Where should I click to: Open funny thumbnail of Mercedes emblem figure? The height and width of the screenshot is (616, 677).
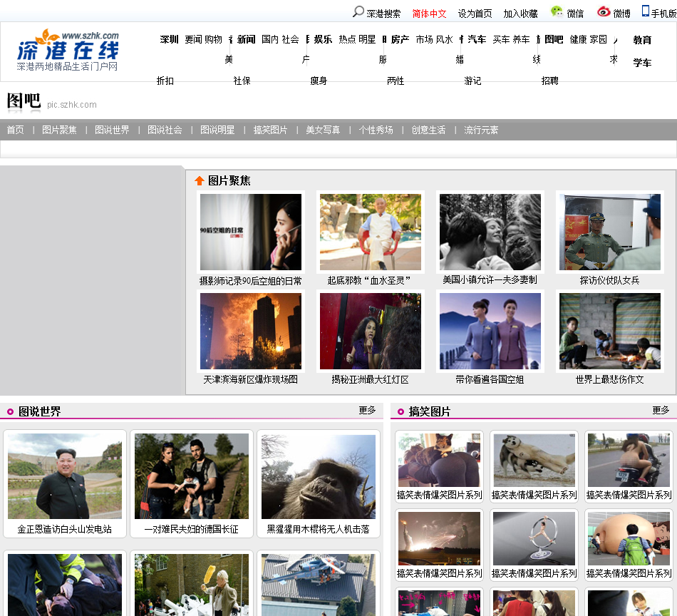(x=534, y=539)
